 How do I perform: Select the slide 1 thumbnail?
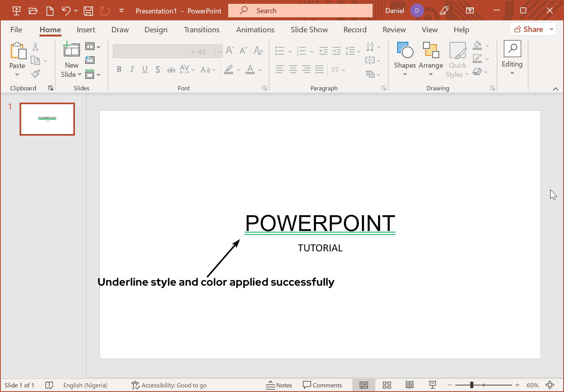click(x=47, y=119)
